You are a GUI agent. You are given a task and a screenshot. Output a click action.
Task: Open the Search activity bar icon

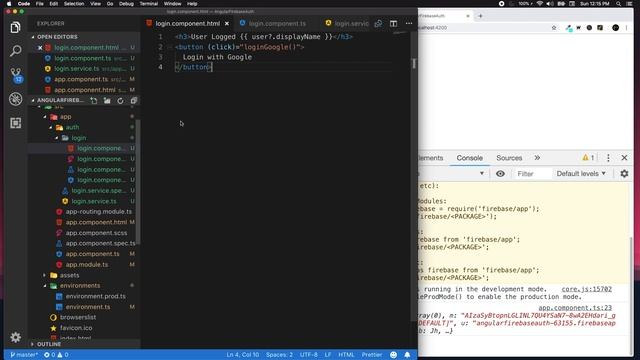click(16, 51)
